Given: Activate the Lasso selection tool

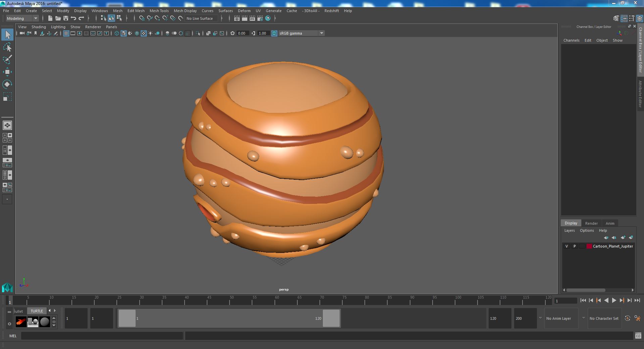Looking at the screenshot, I should [x=7, y=47].
